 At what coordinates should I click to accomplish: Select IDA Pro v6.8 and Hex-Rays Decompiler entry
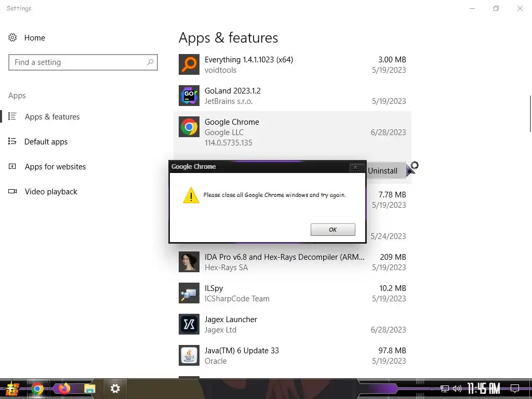[284, 257]
